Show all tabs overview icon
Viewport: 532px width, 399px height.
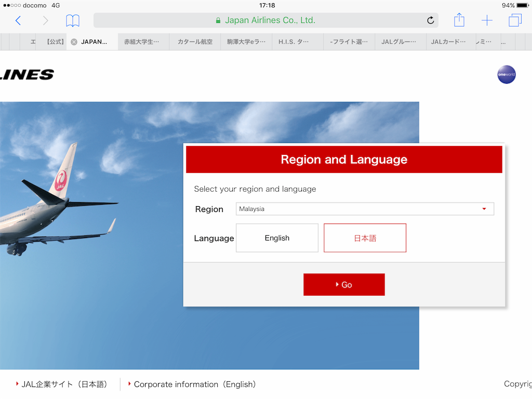point(515,20)
